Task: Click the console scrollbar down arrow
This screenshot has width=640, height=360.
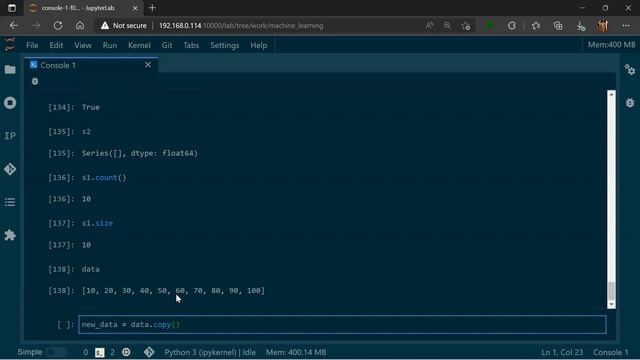Action: pos(611,304)
